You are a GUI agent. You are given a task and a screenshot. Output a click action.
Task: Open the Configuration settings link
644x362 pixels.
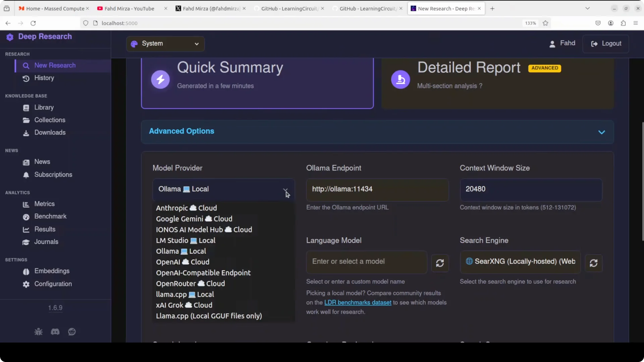click(53, 284)
